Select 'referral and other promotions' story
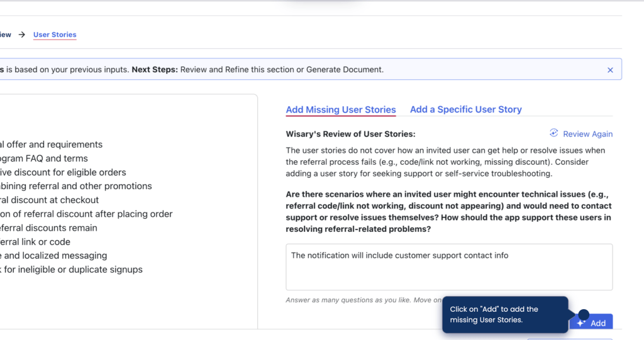 point(75,186)
